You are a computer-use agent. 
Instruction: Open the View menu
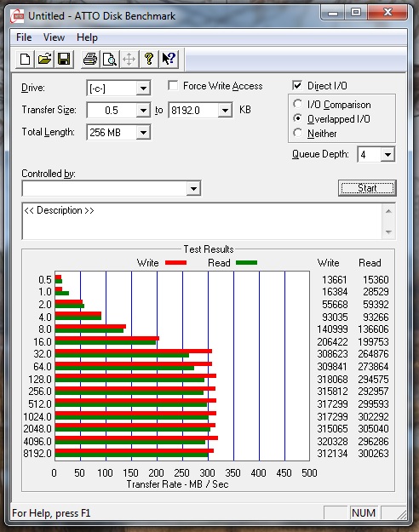(54, 37)
